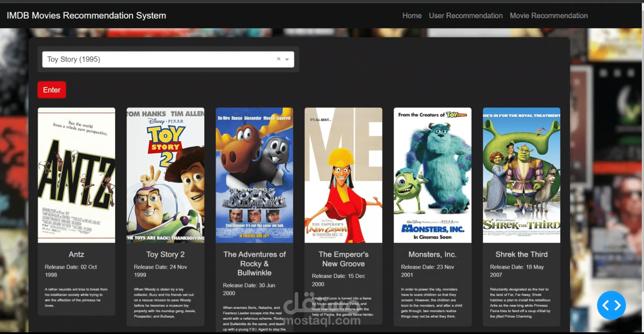The image size is (644, 334).
Task: Click the Toy Story 2 plot description
Action: pos(165,303)
